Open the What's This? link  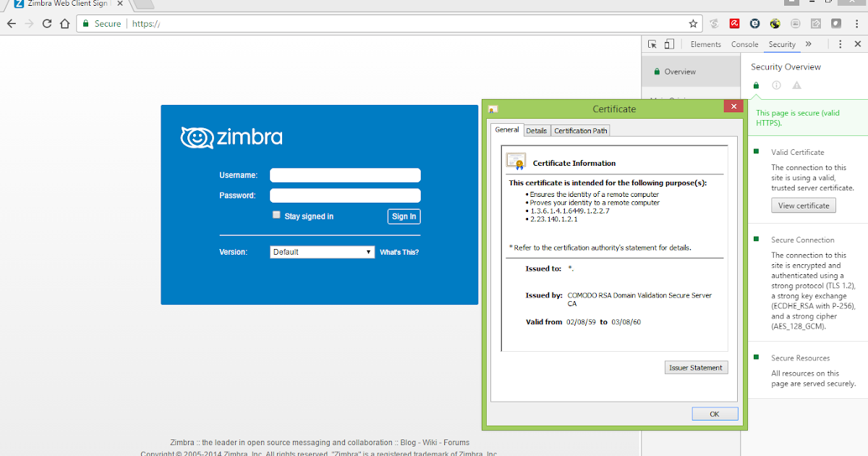399,253
